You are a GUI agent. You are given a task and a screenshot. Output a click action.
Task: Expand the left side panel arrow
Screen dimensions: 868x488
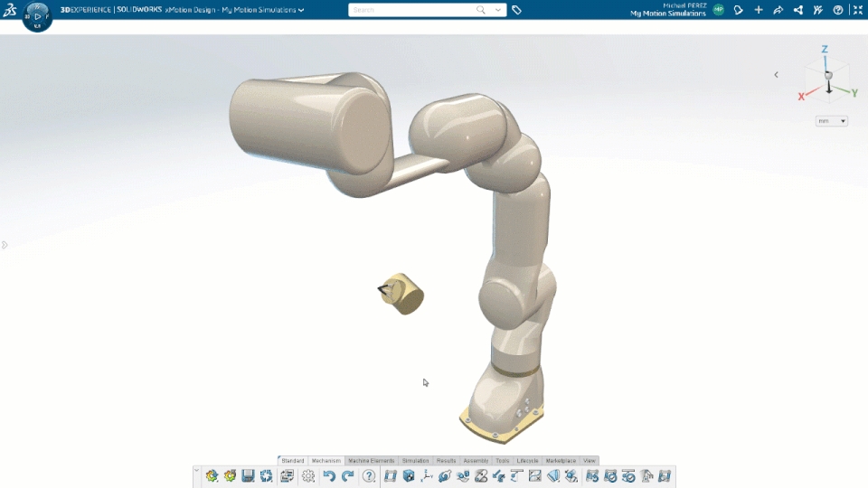point(5,245)
